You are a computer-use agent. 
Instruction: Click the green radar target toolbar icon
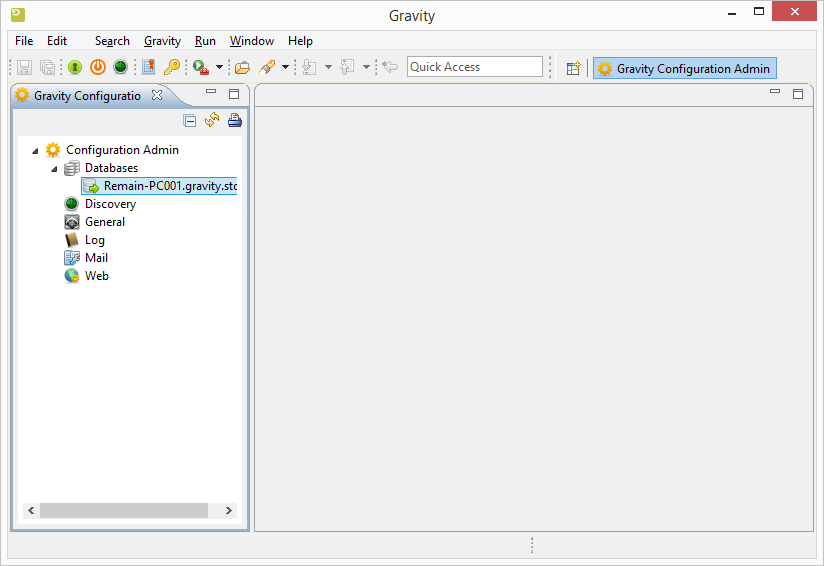[120, 67]
